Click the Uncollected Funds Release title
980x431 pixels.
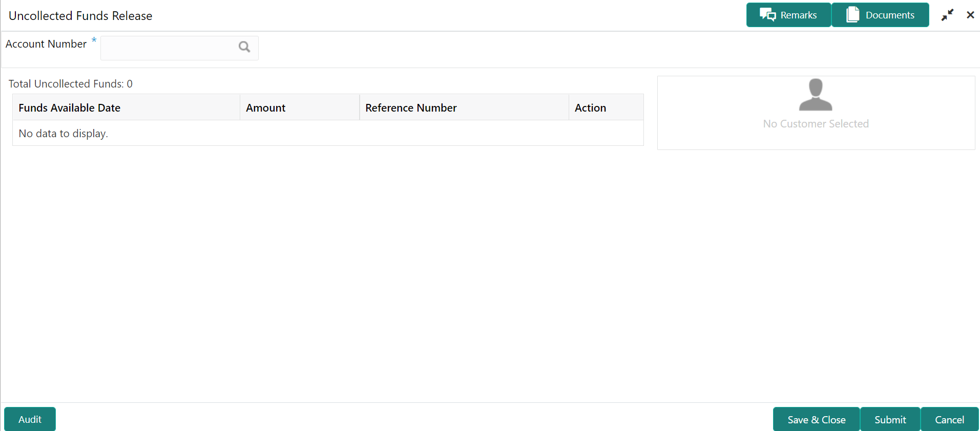tap(80, 16)
